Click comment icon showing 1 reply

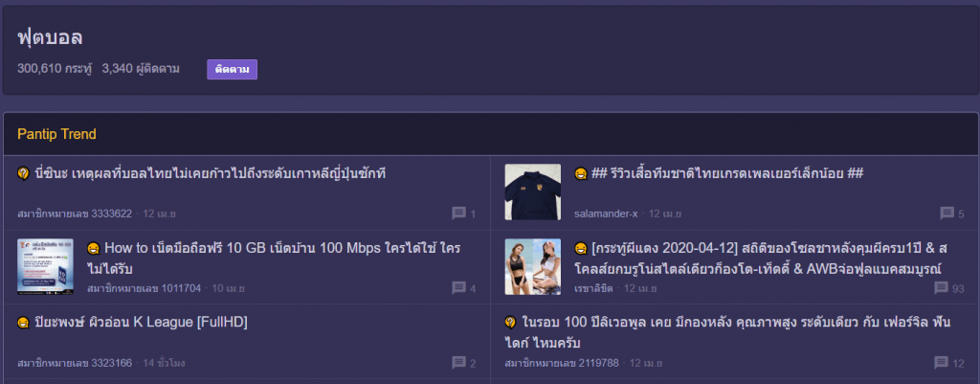point(458,214)
